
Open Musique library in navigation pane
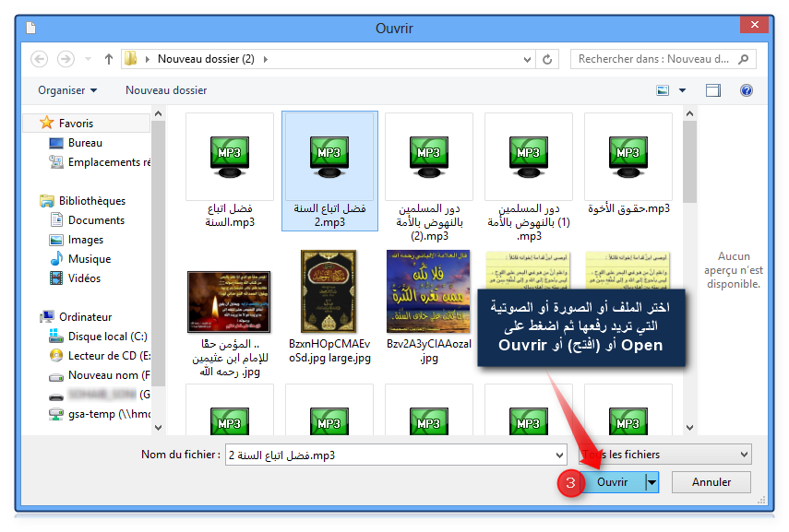point(89,259)
